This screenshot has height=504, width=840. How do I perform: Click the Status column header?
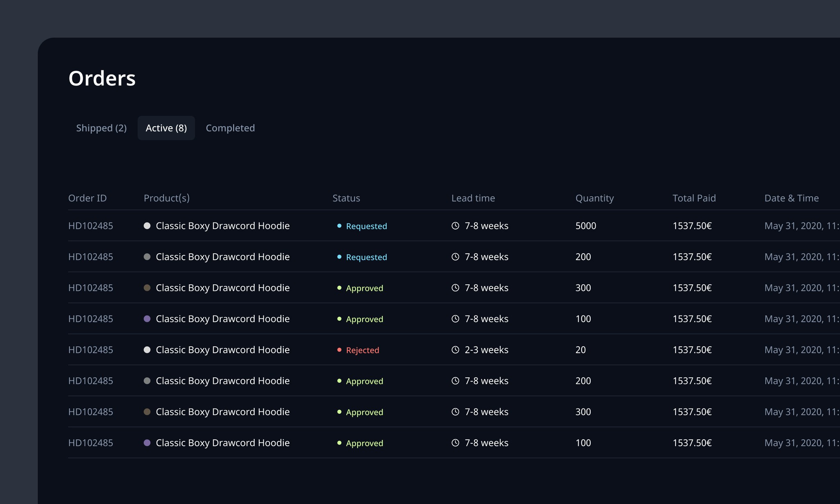pyautogui.click(x=346, y=198)
